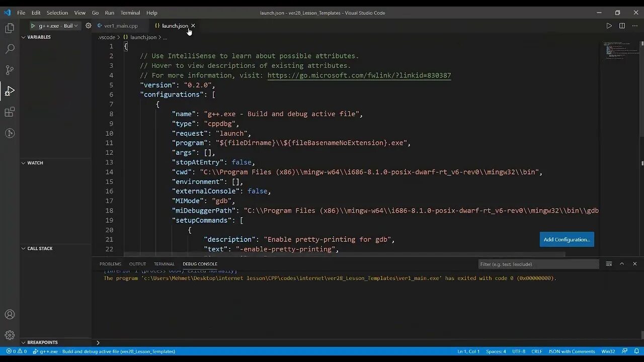Select the DEBUG CONSOLE panel tab
644x362 pixels.
200,264
